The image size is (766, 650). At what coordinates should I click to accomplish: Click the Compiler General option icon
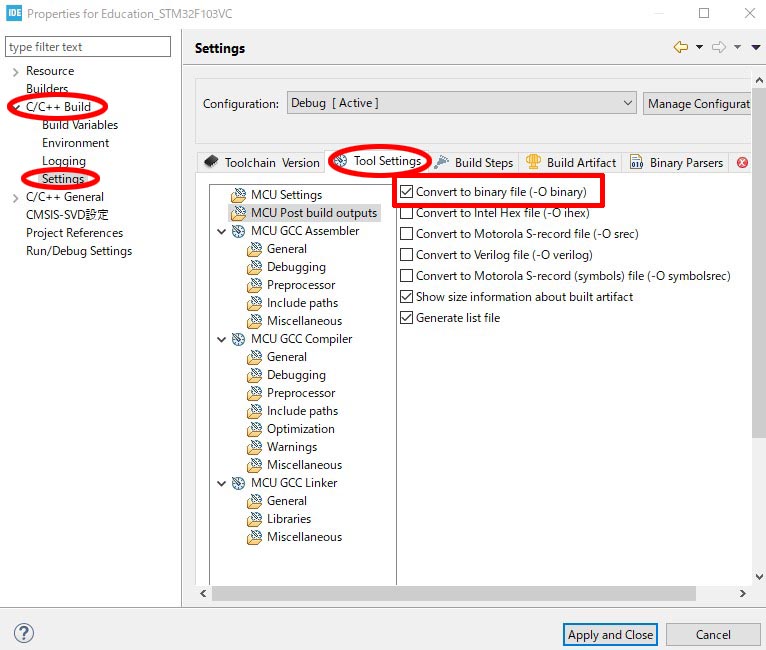(255, 357)
